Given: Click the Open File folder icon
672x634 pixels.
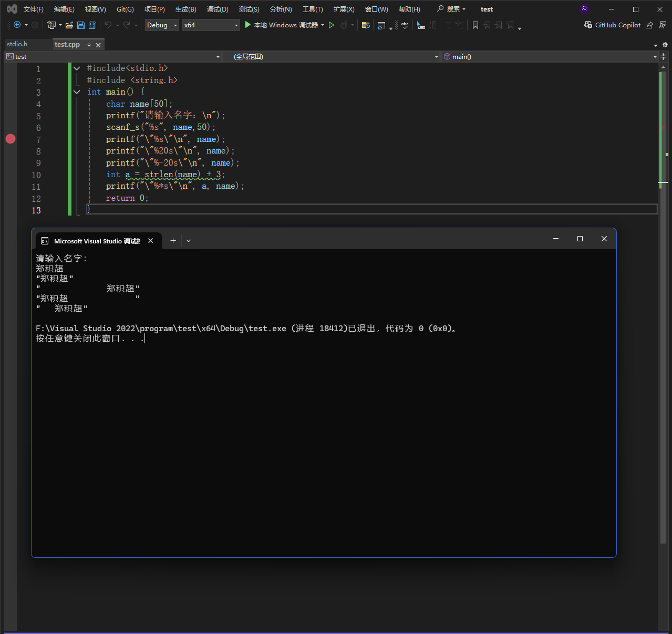Looking at the screenshot, I should pyautogui.click(x=69, y=25).
